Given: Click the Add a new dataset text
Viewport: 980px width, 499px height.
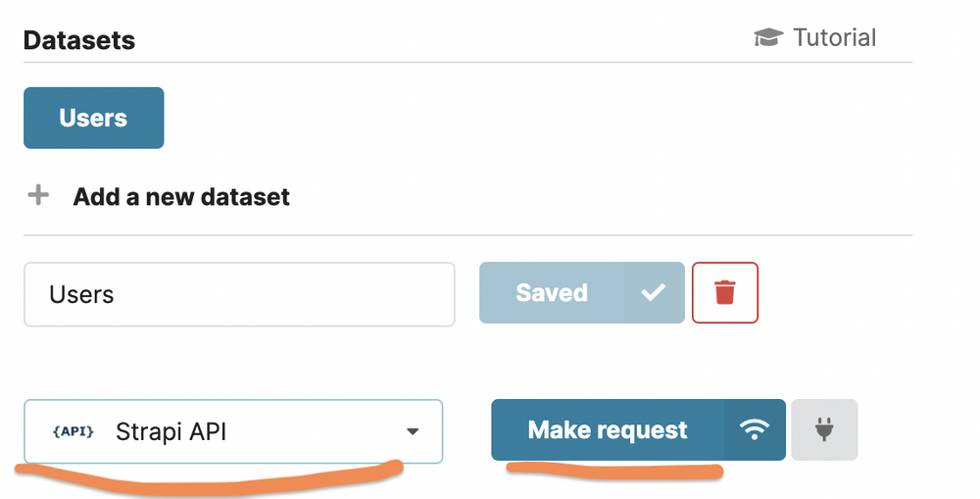Looking at the screenshot, I should [181, 196].
